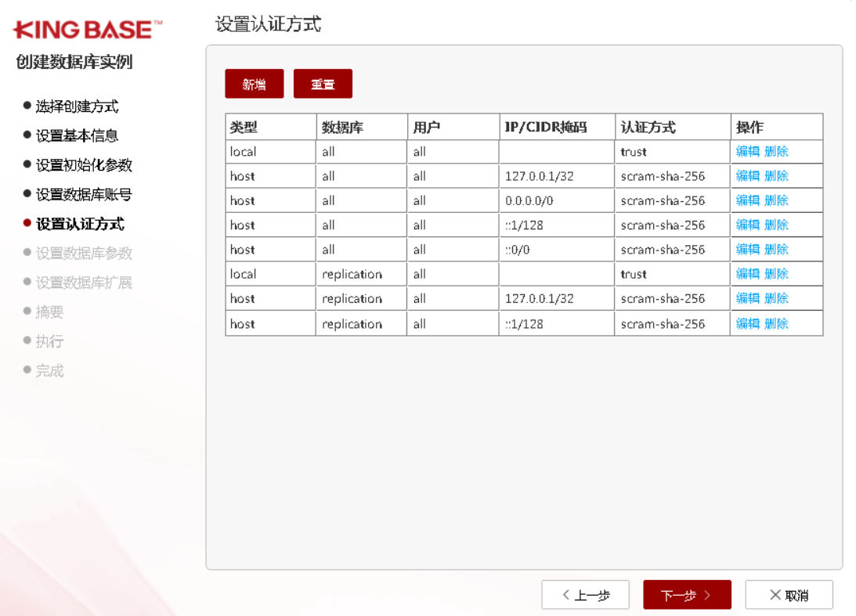Edit the host ::1/128 all-database rule
Image resolution: width=856 pixels, height=616 pixels.
click(747, 225)
